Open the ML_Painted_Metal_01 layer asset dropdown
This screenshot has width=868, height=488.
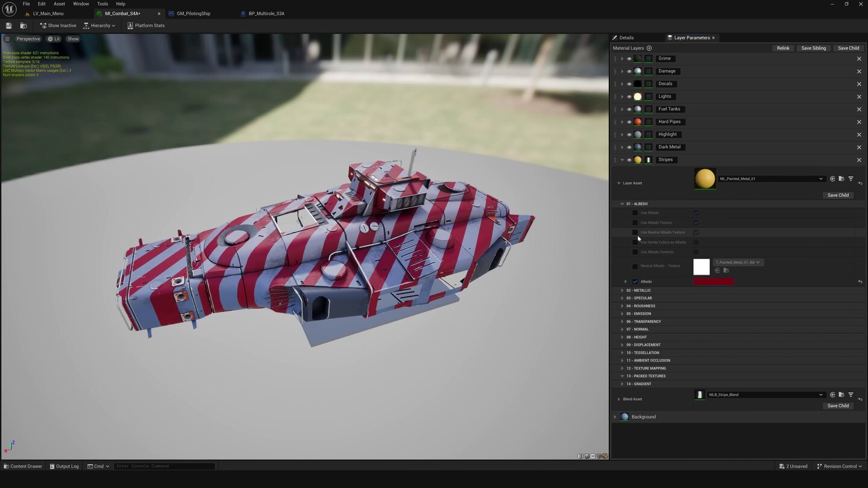tap(770, 179)
